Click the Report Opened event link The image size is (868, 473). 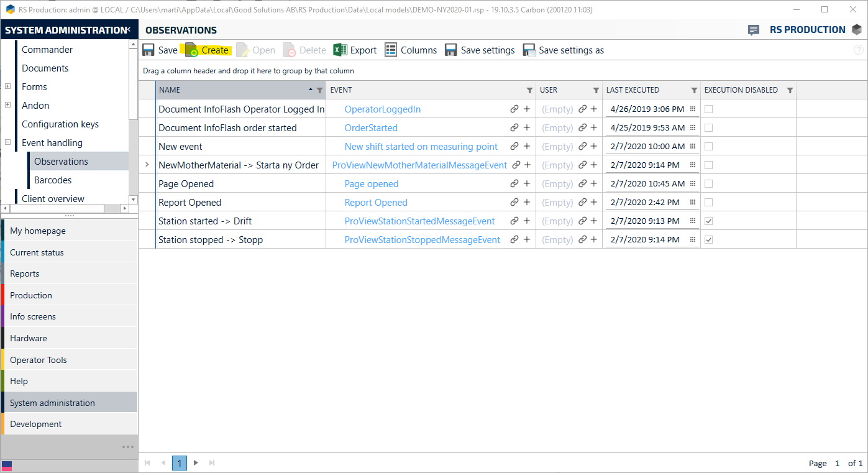[376, 203]
